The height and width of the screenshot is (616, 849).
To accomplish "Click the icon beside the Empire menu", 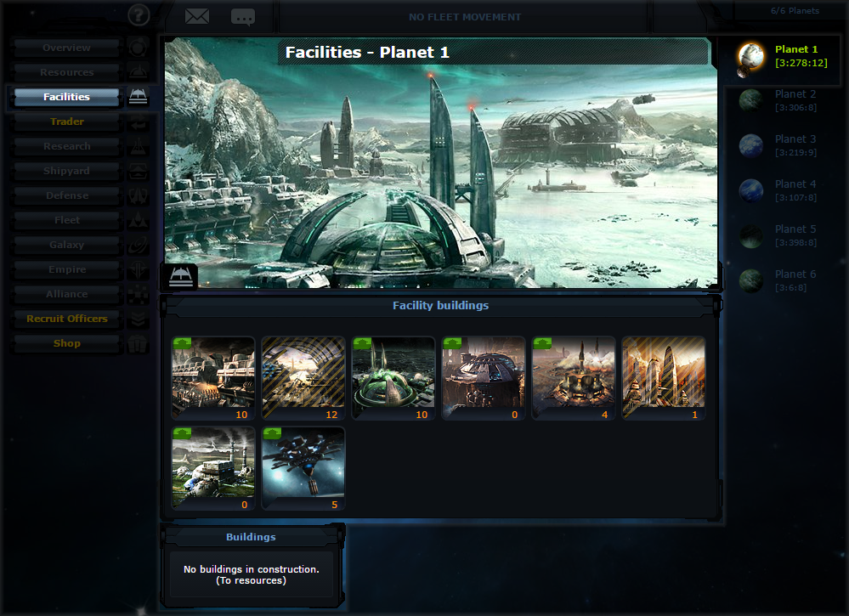I will pos(138,269).
